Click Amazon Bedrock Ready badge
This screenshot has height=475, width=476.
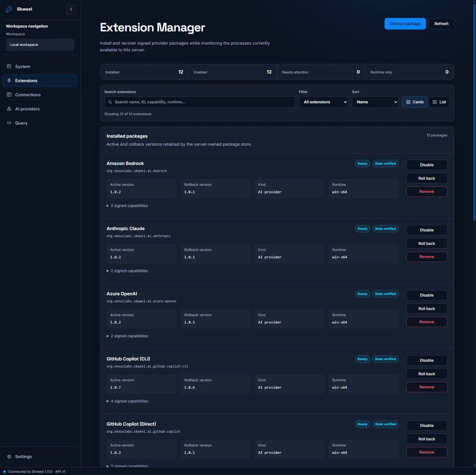point(362,164)
